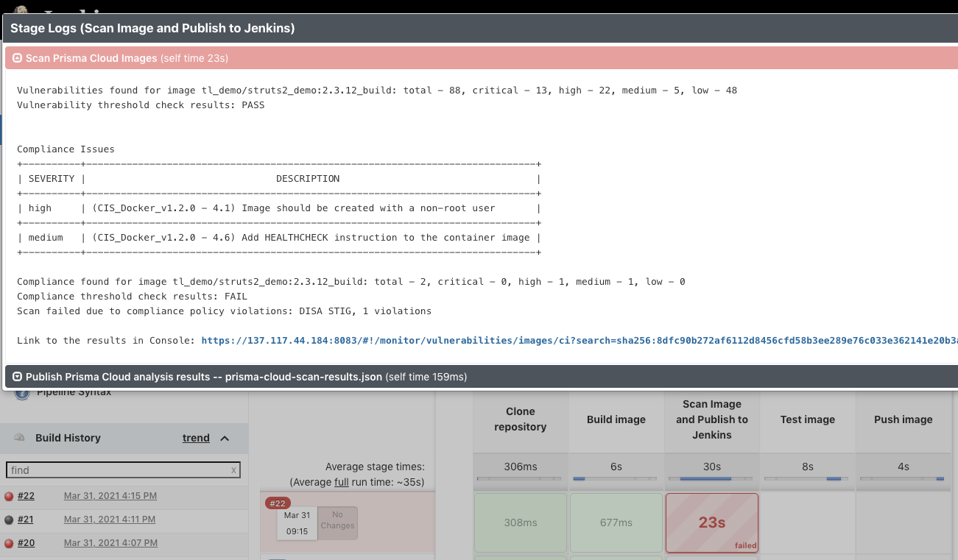Screen dimensions: 958x560
Task: Expand Publish Prisma Cloud analysis results section
Action: coord(18,377)
